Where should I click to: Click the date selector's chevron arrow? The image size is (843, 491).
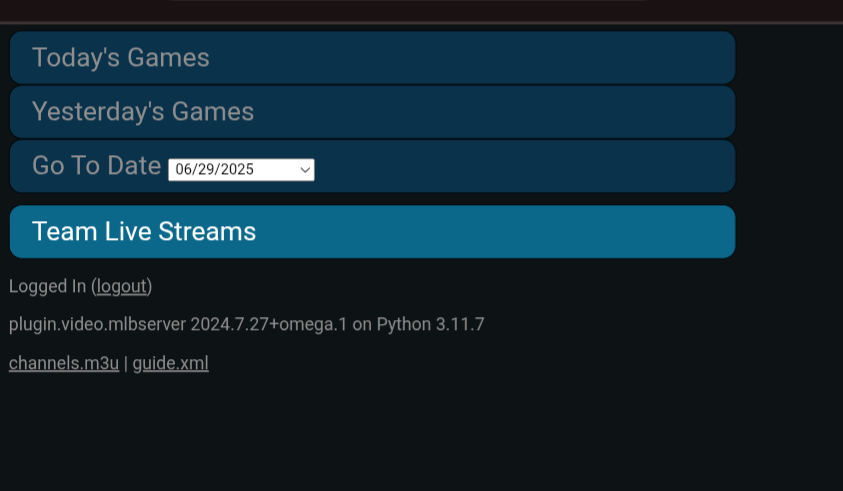[x=305, y=170]
